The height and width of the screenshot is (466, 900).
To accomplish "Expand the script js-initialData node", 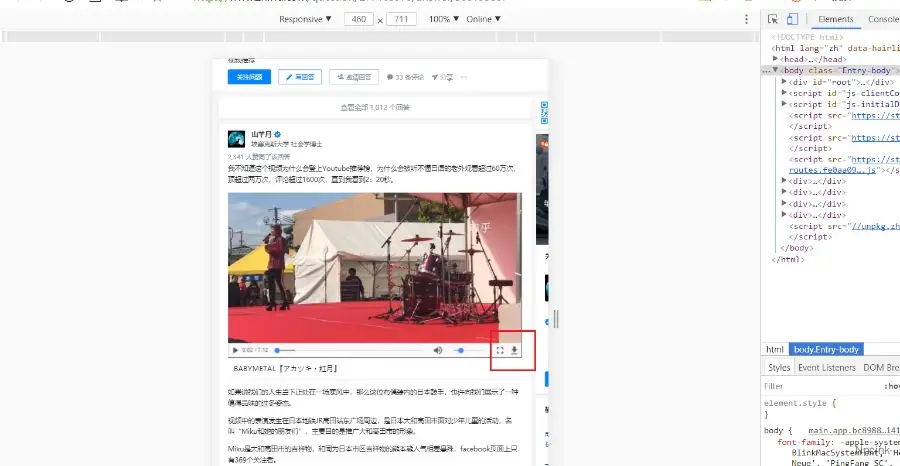I will 784,104.
